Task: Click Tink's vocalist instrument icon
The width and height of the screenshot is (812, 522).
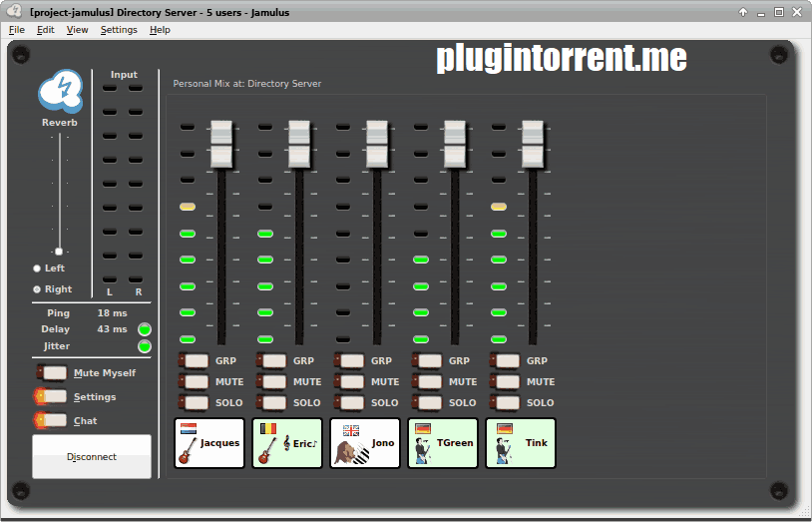Action: [x=504, y=450]
